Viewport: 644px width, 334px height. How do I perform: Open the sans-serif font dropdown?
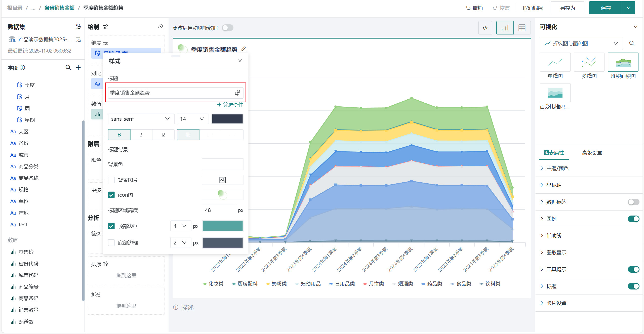point(141,119)
